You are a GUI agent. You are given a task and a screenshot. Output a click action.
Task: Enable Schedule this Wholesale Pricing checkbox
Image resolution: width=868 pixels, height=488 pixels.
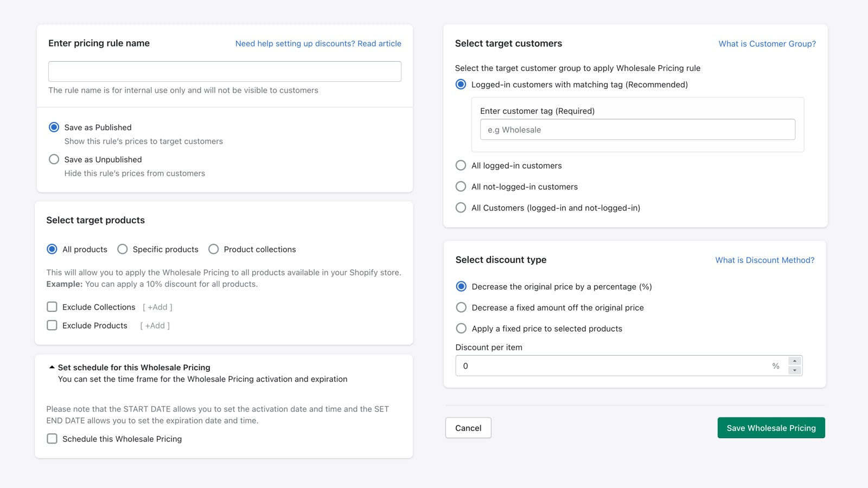pos(52,439)
